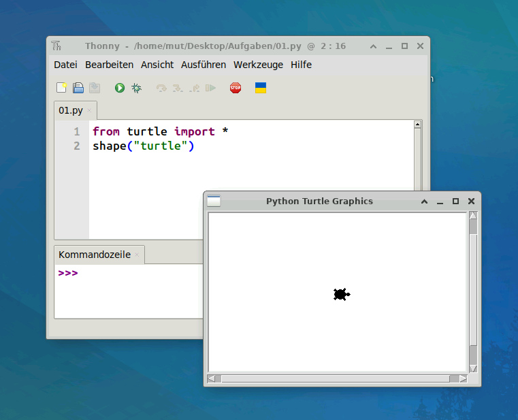Click the turtle canvas horizontal scrollbar
This screenshot has height=420, width=518.
[x=336, y=378]
